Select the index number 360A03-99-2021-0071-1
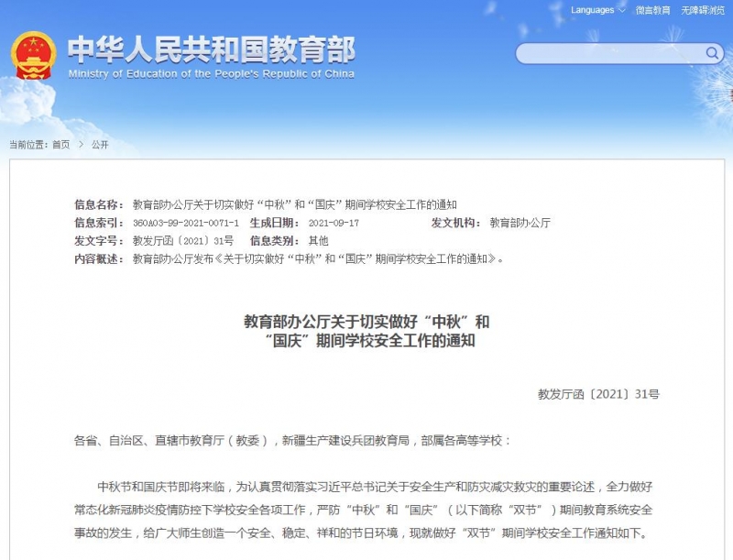Viewport: 733px width, 560px height. tap(186, 223)
